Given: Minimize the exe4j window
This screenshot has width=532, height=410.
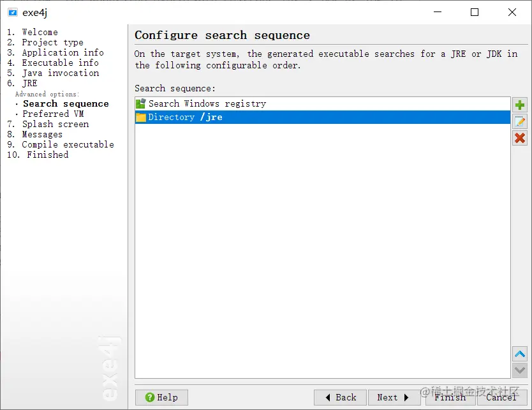Looking at the screenshot, I should click(x=438, y=12).
